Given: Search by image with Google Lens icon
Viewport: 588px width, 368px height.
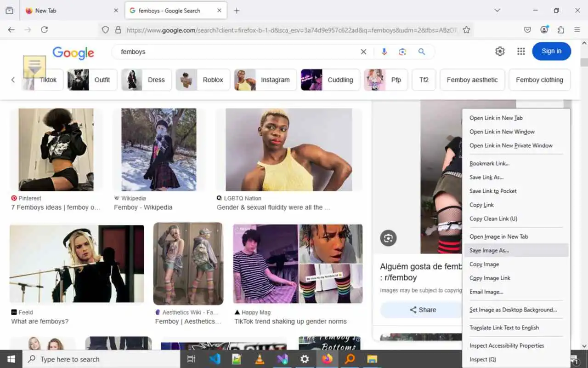Looking at the screenshot, I should pos(403,52).
